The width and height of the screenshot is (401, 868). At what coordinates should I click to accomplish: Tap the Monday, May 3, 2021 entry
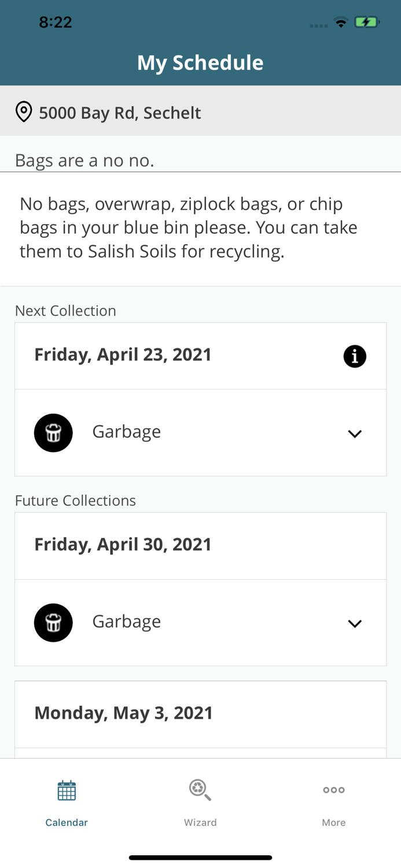coord(124,712)
